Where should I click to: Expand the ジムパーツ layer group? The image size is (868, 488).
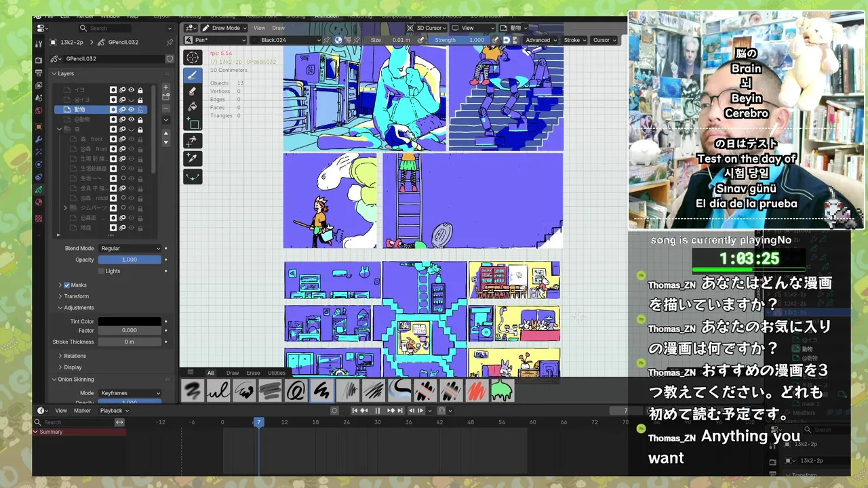(66, 207)
